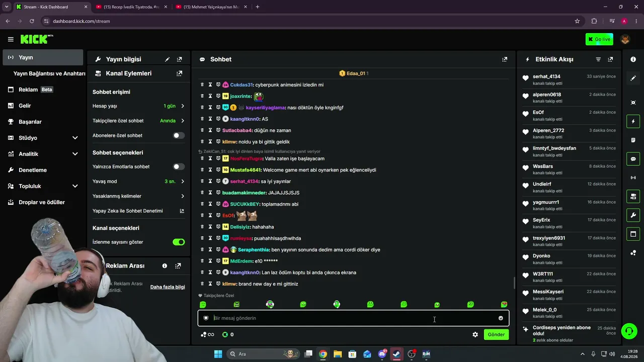This screenshot has height=362, width=644.
Task: Open the emoji picker in the message box
Action: click(501, 318)
